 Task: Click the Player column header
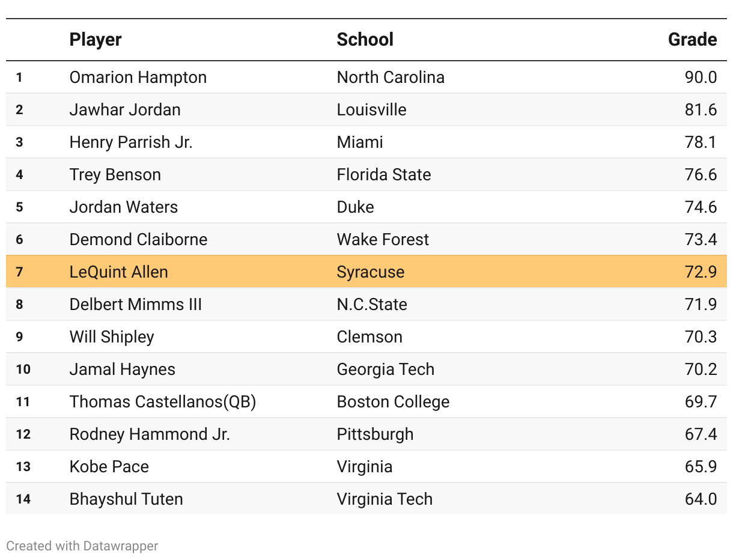[96, 40]
